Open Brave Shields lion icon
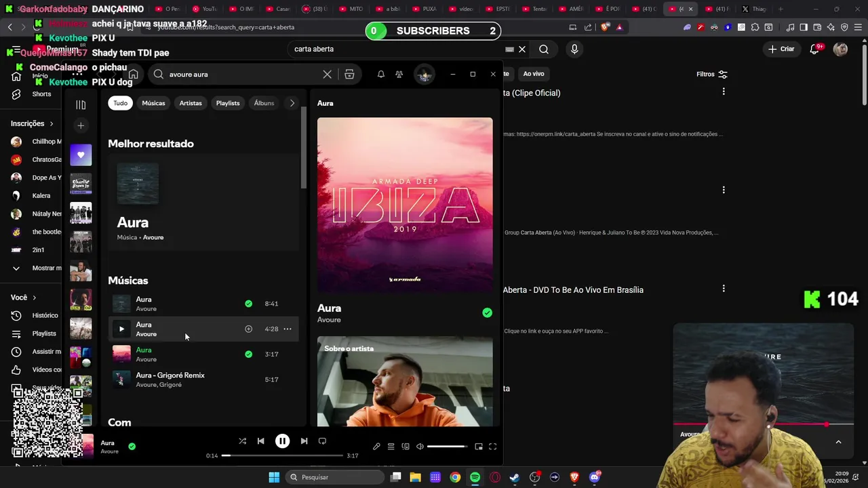The width and height of the screenshot is (868, 488). (605, 27)
